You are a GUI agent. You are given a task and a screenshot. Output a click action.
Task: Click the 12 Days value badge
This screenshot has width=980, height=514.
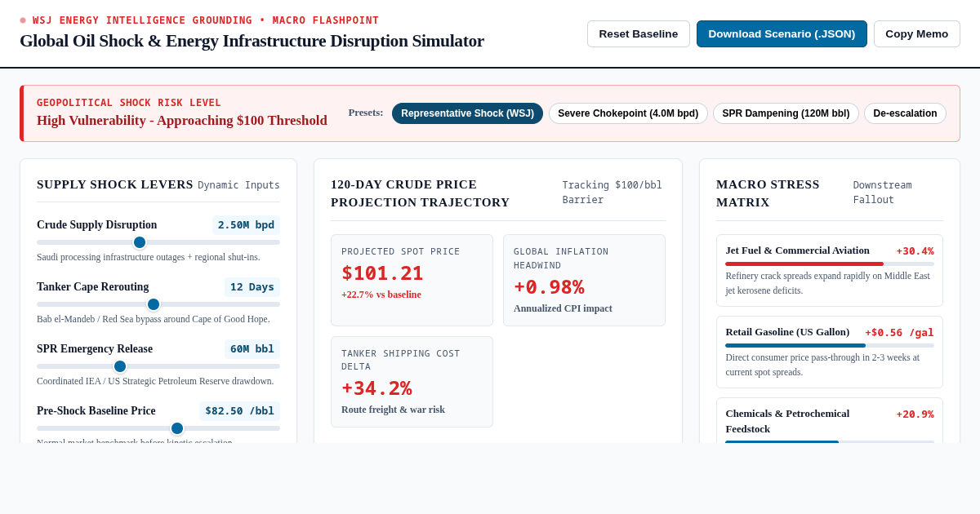click(252, 287)
